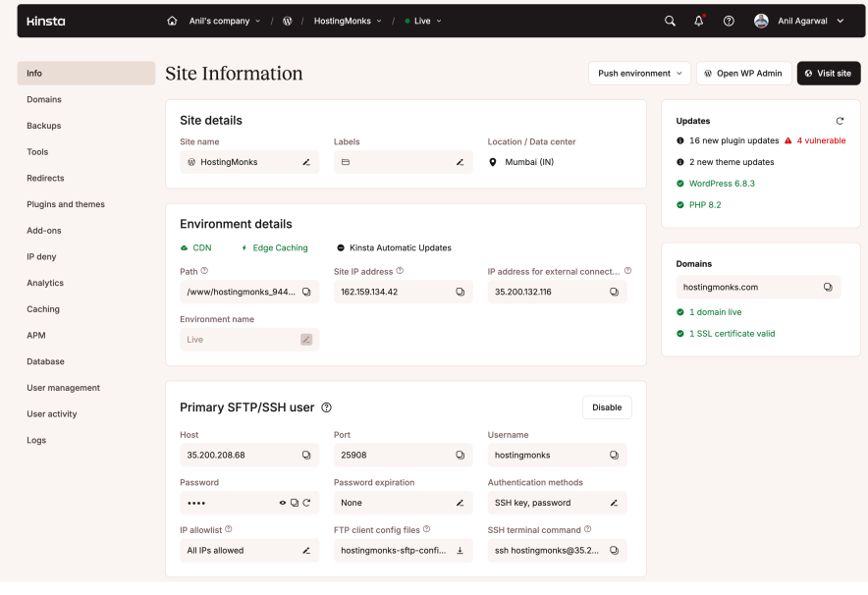Image resolution: width=868 pixels, height=595 pixels.
Task: Open IP deny section
Action: (41, 257)
